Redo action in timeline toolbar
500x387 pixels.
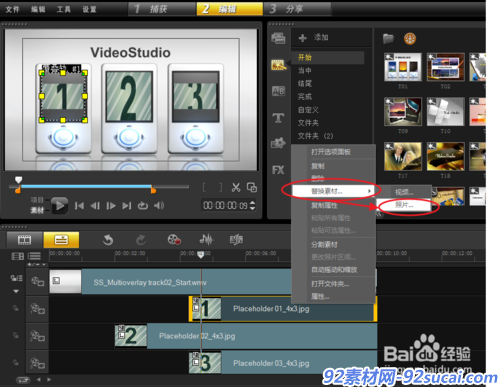(x=141, y=239)
